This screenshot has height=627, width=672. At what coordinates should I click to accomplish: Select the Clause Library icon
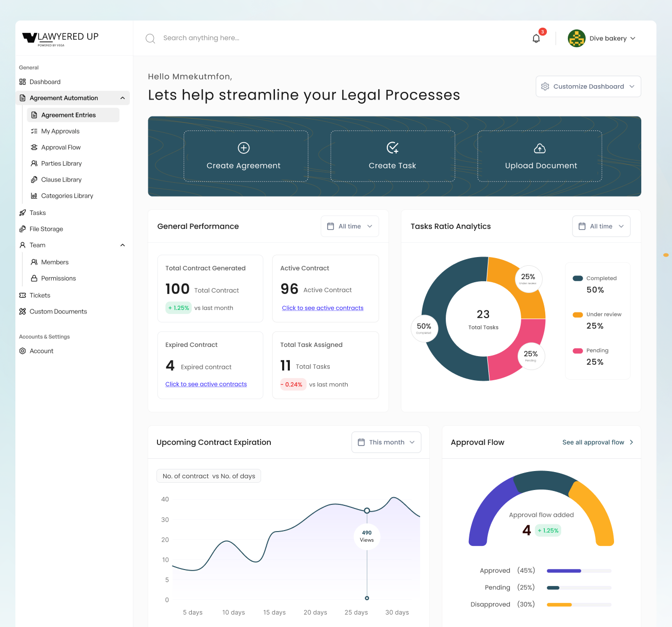click(33, 180)
